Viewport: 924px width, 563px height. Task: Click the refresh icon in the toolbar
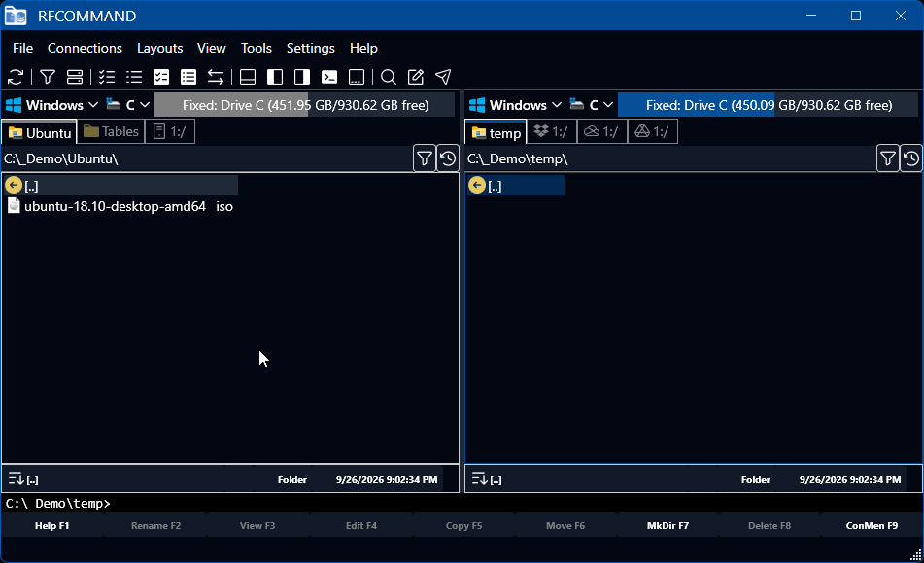tap(16, 77)
